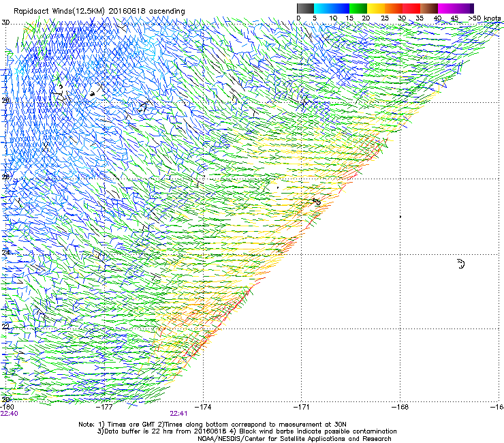Viewport: 504px width, 443px height.
Task: Click the latitude label '22'
Action: coord(5,327)
